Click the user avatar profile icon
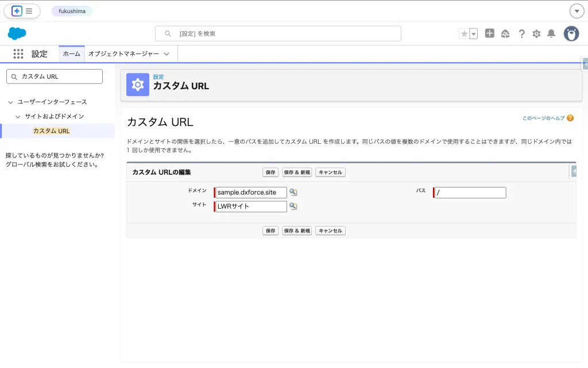 pos(571,34)
